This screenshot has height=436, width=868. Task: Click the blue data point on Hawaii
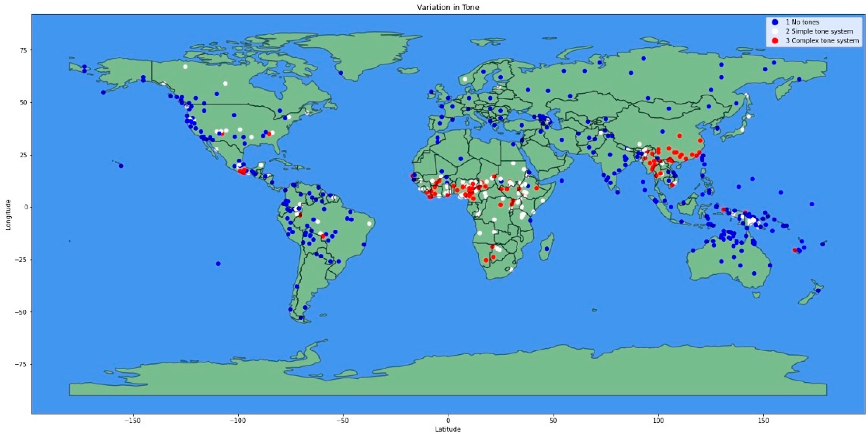point(121,166)
